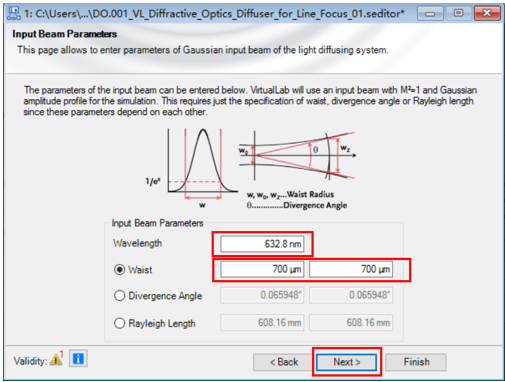Image resolution: width=505 pixels, height=382 pixels.
Task: Click the blue info icon beside Validity
Action: click(78, 359)
